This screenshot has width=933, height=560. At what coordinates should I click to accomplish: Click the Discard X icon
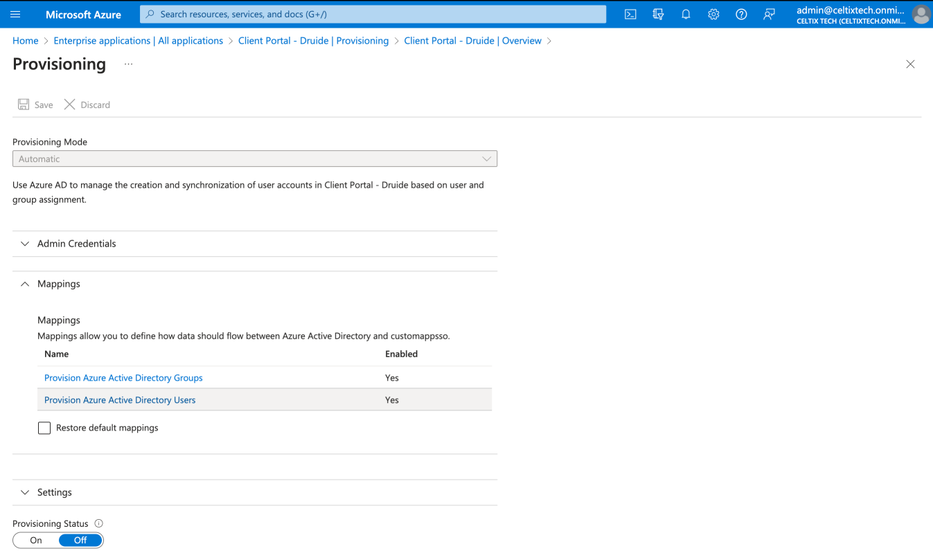coord(70,105)
